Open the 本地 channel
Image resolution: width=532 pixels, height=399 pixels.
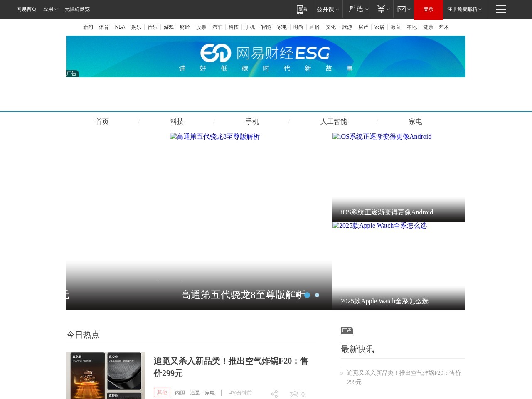click(x=412, y=27)
